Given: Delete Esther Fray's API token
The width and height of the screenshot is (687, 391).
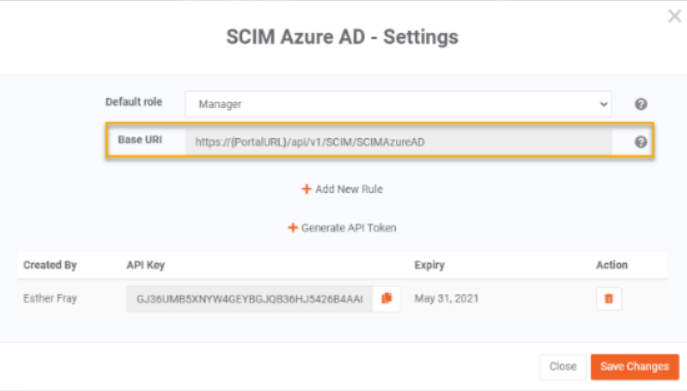Looking at the screenshot, I should click(609, 299).
